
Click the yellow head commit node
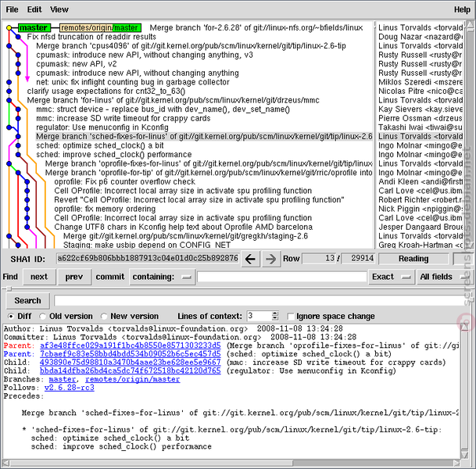pyautogui.click(x=9, y=28)
